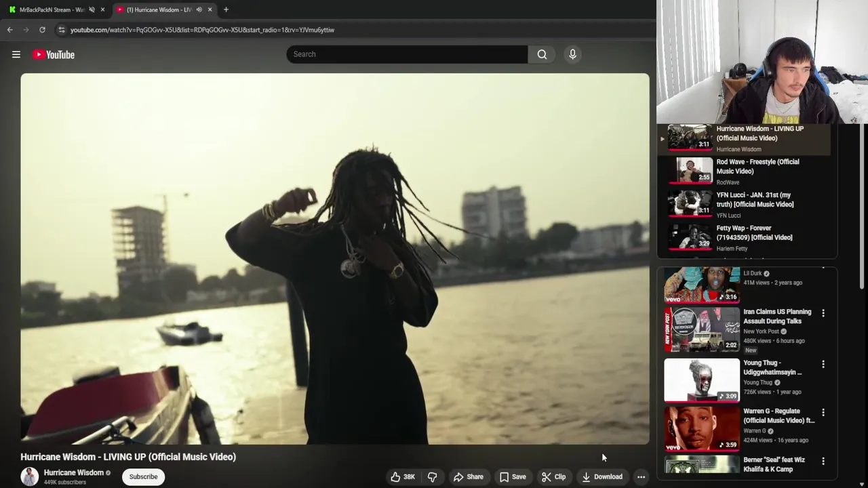Click YFN Lucci JAN. 31st title text
868x488 pixels.
[x=755, y=200]
